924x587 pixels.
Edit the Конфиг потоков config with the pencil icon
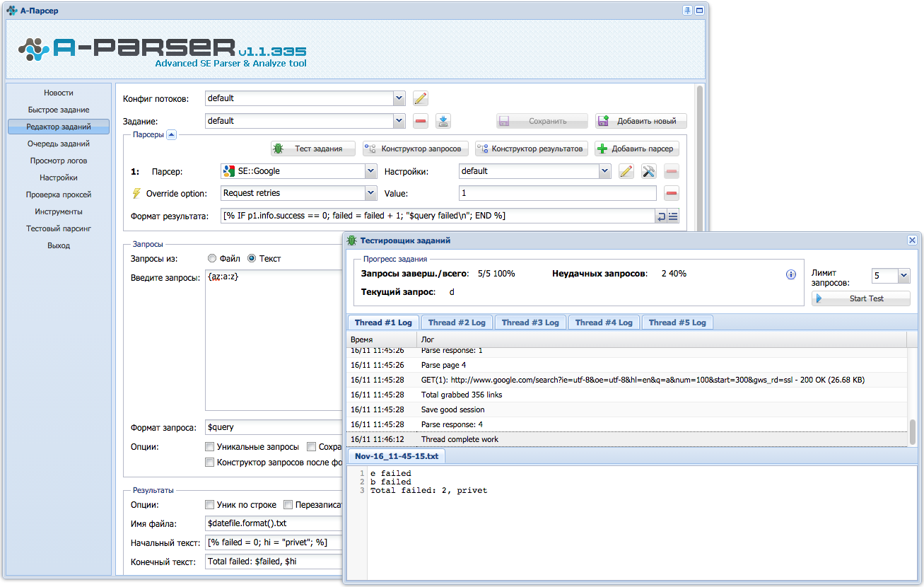tap(421, 98)
